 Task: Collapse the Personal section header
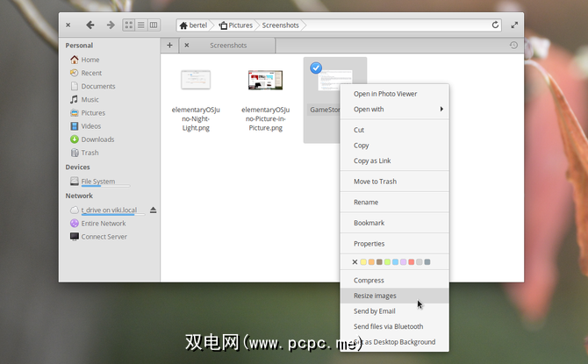click(79, 46)
